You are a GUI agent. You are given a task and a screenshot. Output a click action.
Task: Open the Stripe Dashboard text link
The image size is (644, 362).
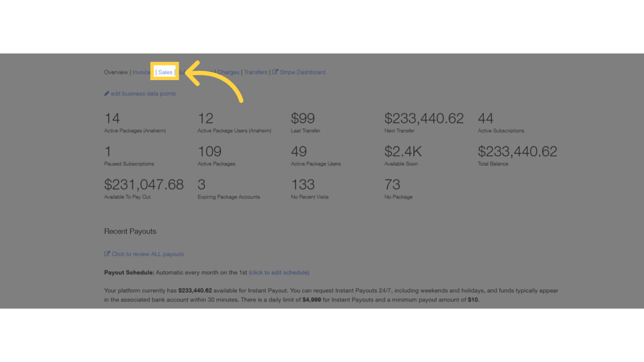point(303,72)
